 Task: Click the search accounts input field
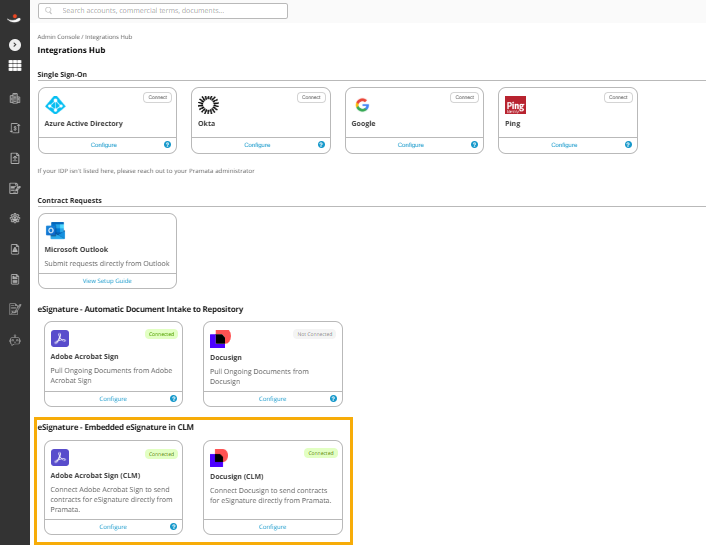click(163, 11)
